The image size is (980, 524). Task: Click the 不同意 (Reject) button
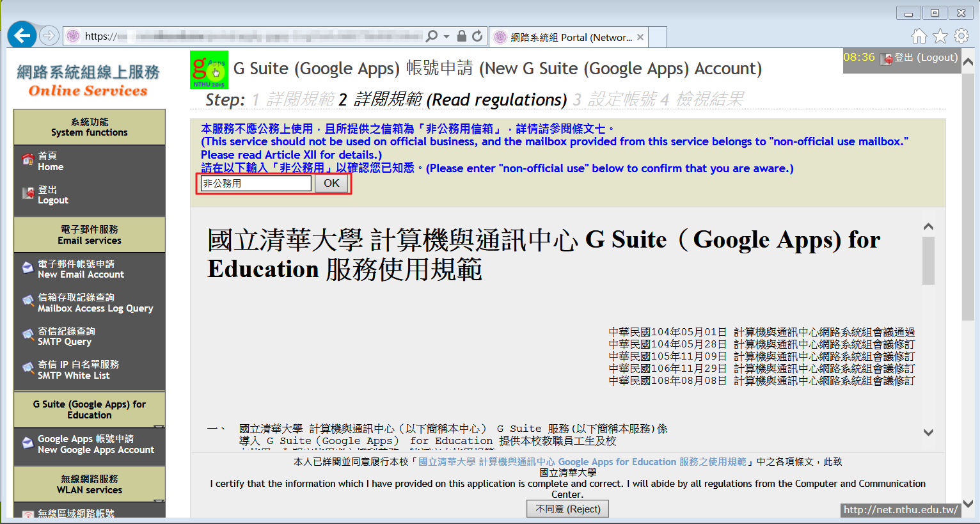click(568, 509)
